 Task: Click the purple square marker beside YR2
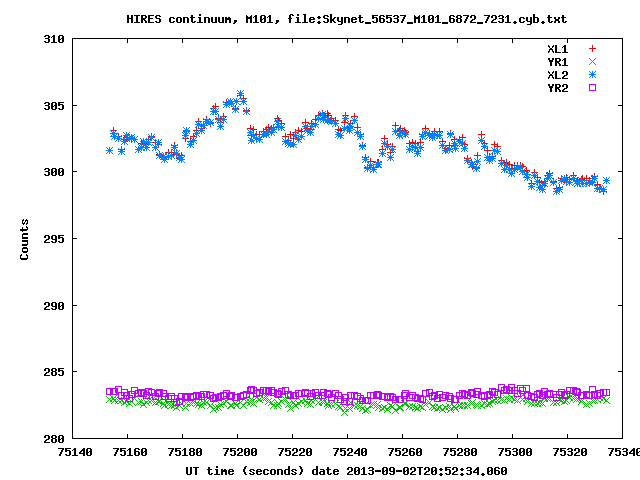point(592,87)
